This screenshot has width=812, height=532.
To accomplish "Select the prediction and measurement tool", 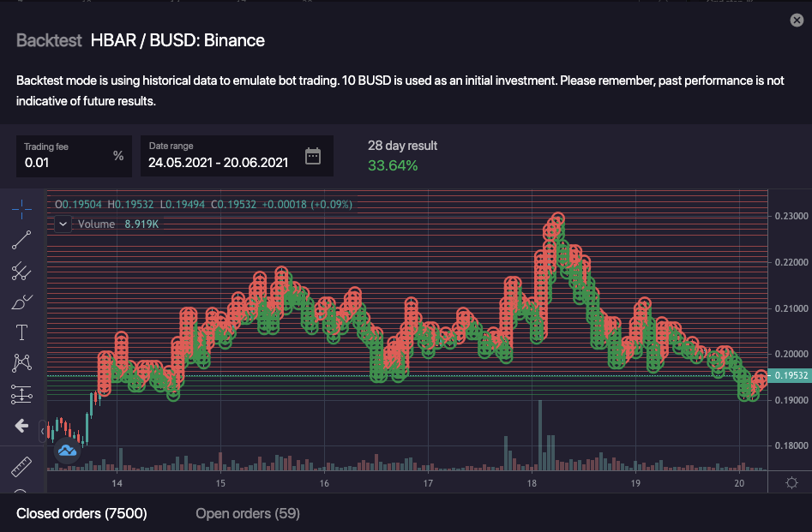I will point(21,394).
